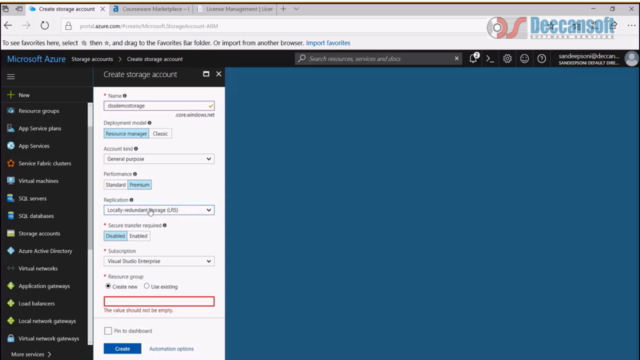Switch to Courseware Marketplace browser tab
This screenshot has width=640, height=360.
pyautogui.click(x=151, y=9)
